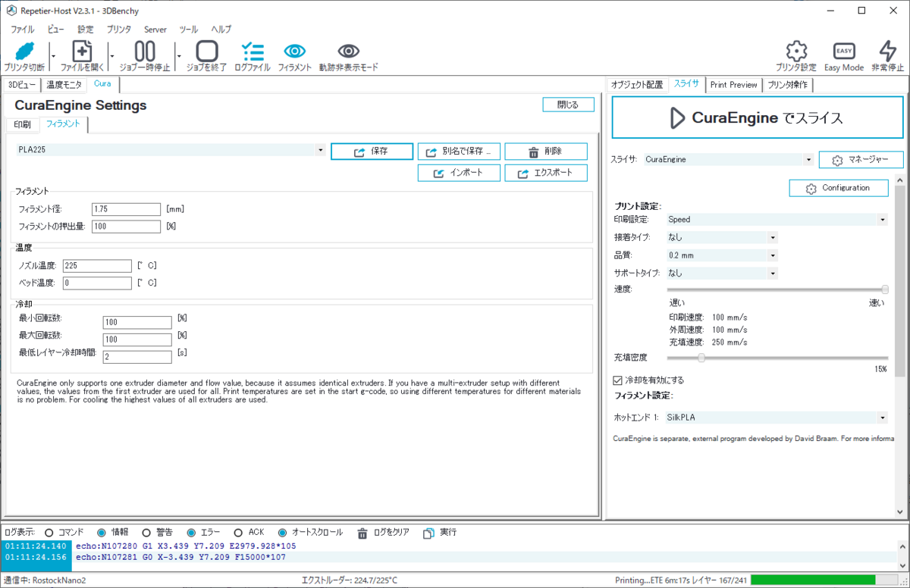910x588 pixels.
Task: Click the エクスポート button
Action: (545, 174)
